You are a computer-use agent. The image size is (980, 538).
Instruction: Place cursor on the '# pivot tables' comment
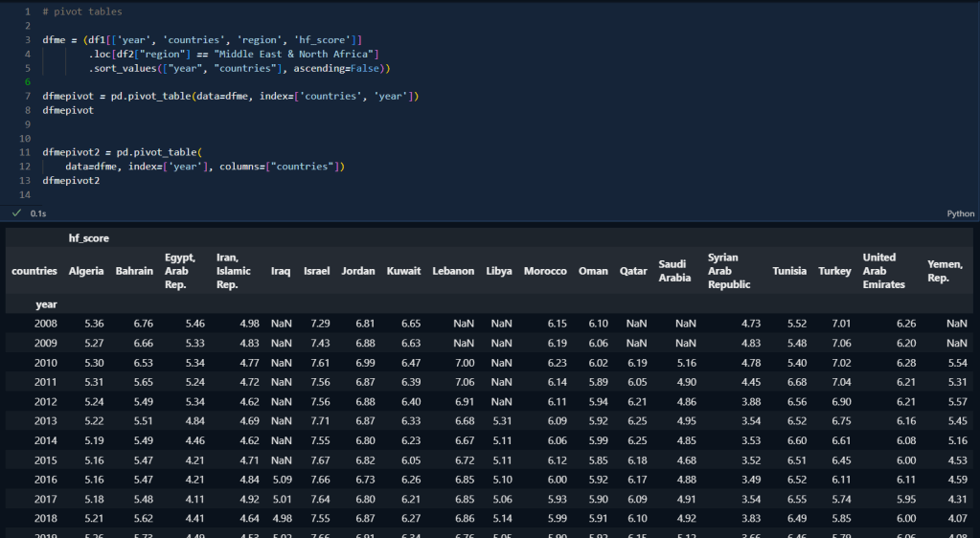pos(82,11)
